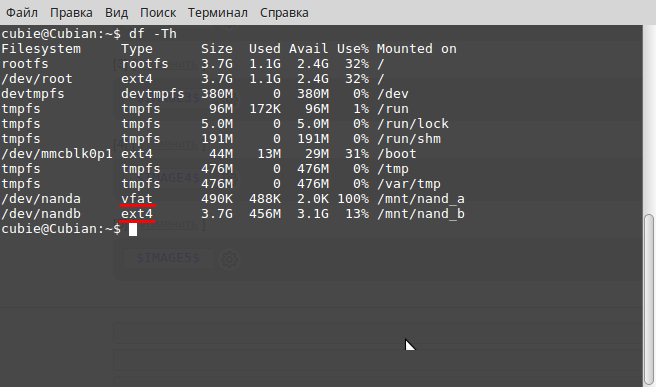Click '/dev/nandb' filesystem entry
Viewport: 656px width, 387px height.
point(41,214)
